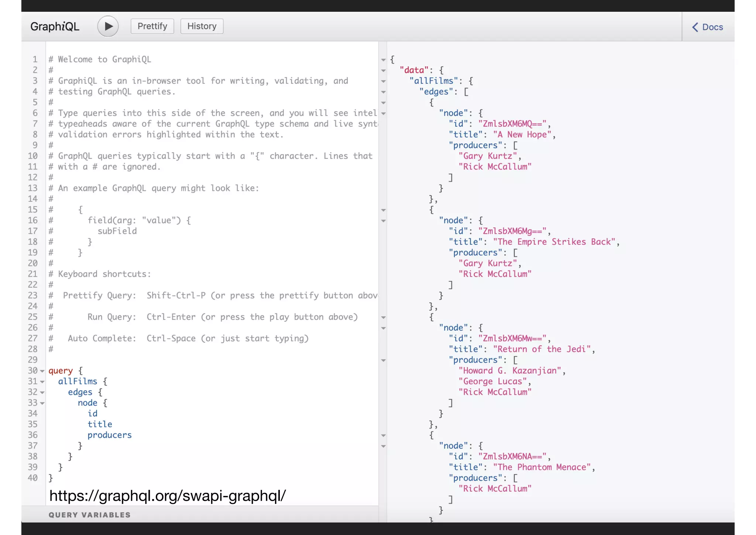Fold the A New Hope node object
Screen dimensions: 756x535
pyautogui.click(x=383, y=113)
